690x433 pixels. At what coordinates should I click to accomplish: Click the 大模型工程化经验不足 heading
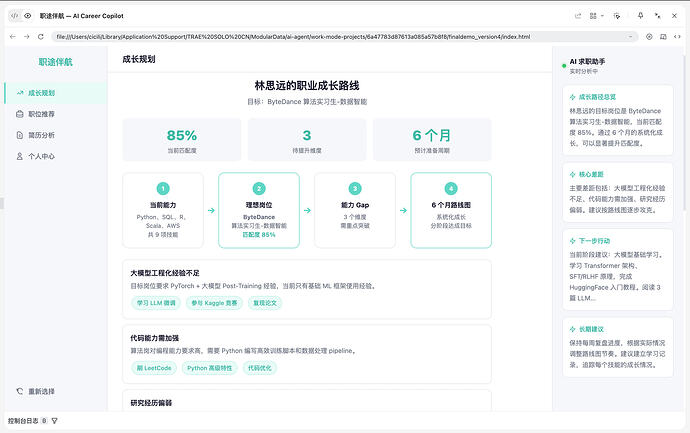tap(165, 273)
